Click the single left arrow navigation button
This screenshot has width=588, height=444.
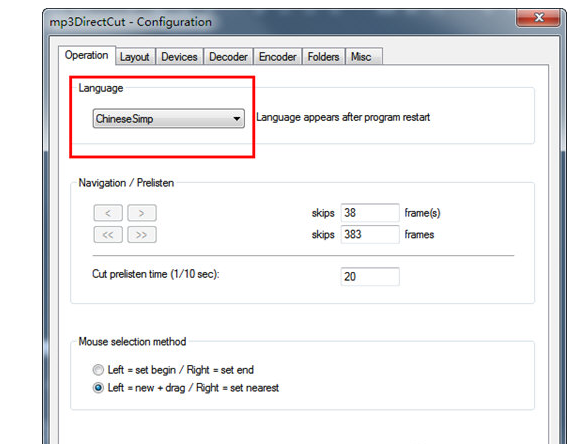(x=108, y=213)
